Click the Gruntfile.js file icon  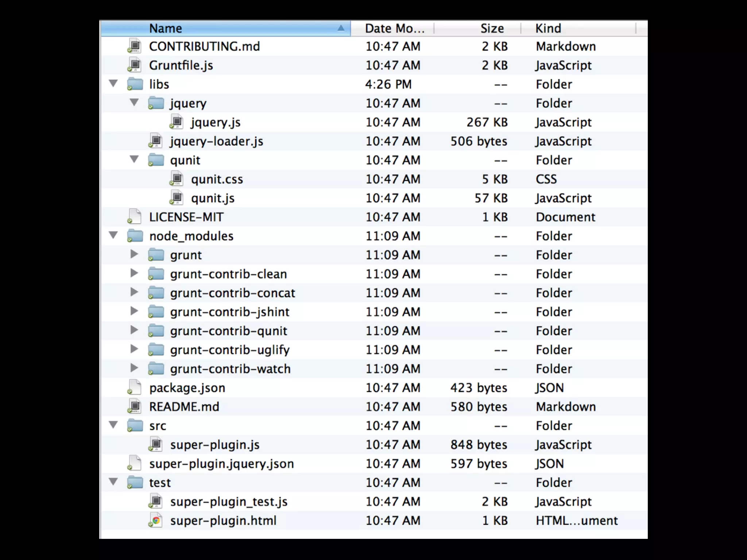(x=135, y=65)
